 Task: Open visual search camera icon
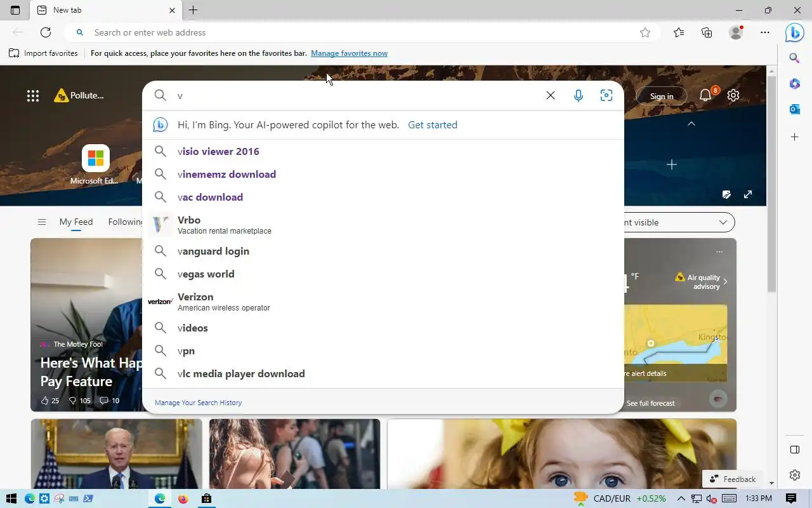coord(606,95)
